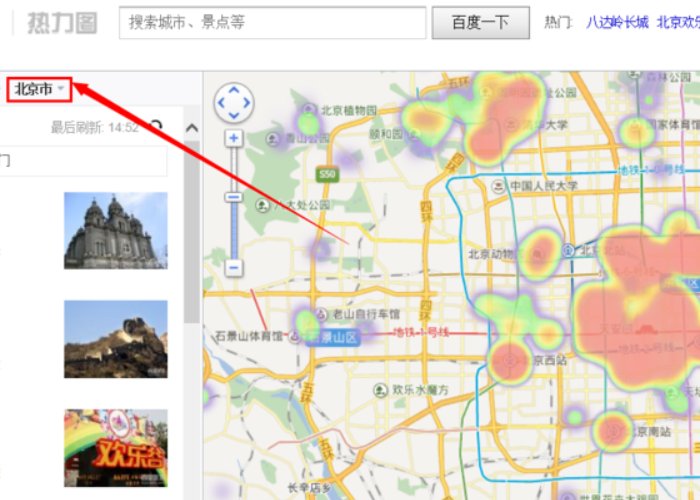The image size is (700, 500).
Task: Click the zoom slider handle
Action: (233, 197)
